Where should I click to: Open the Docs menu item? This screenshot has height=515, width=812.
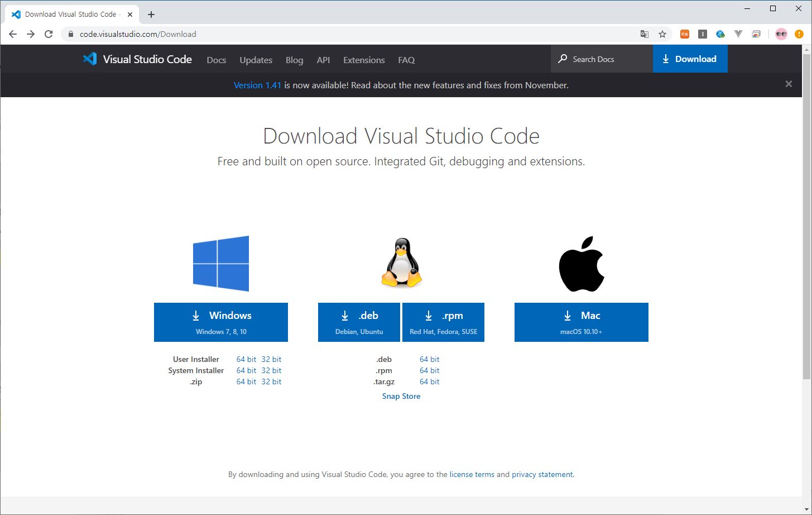(217, 60)
